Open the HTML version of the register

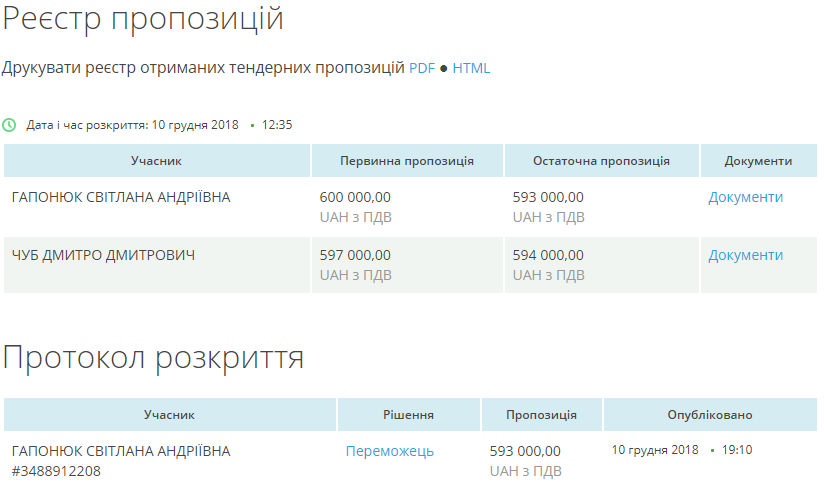pos(471,68)
